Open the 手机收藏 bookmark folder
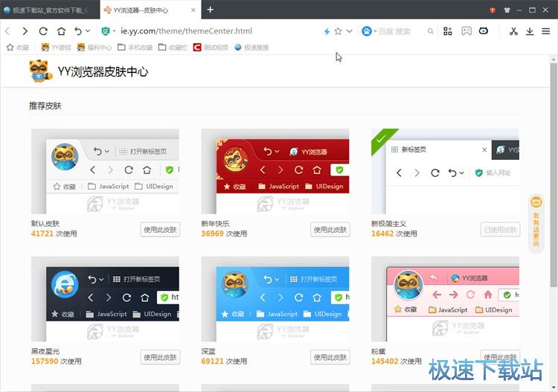 (x=135, y=48)
